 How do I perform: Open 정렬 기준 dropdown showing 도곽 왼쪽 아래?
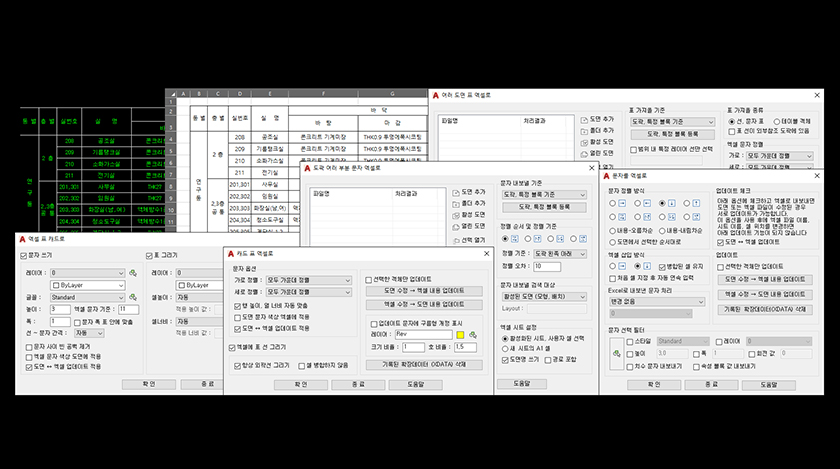pos(560,254)
